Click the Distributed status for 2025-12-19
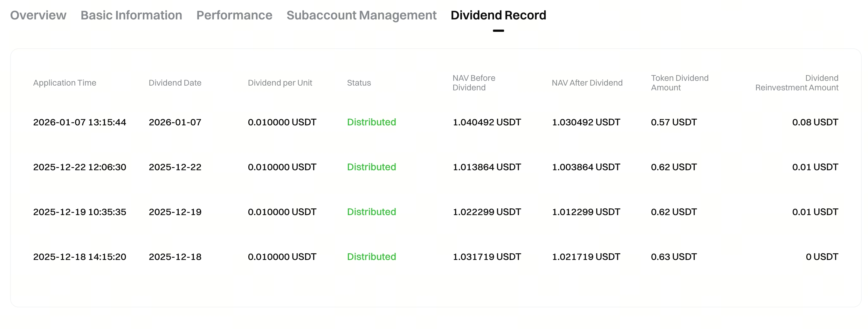 371,212
